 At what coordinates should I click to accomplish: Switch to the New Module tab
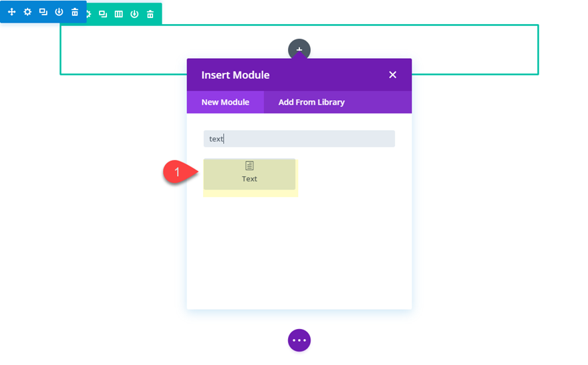[x=225, y=102]
